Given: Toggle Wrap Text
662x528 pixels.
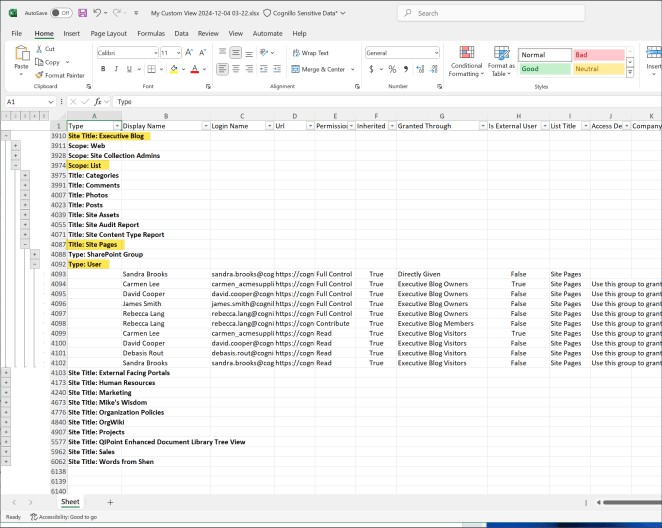Looking at the screenshot, I should tap(310, 53).
